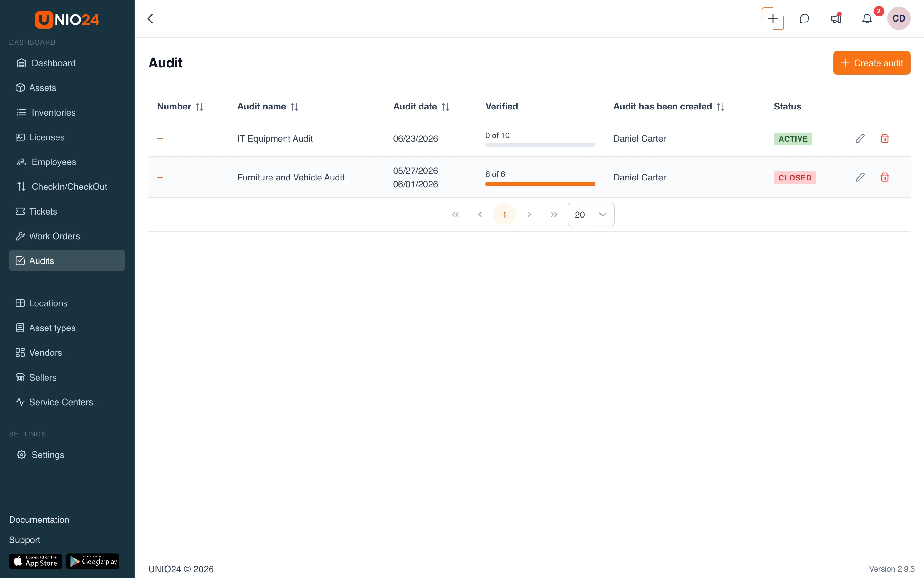The width and height of the screenshot is (924, 578).
Task: Sort by Audit has been created arrows
Action: [x=721, y=107]
